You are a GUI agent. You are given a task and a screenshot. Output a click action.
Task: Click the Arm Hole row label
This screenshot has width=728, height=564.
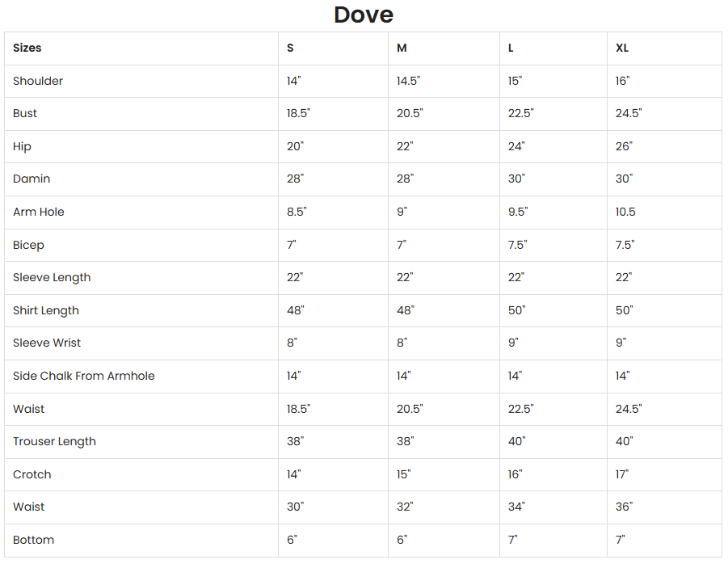pos(39,212)
